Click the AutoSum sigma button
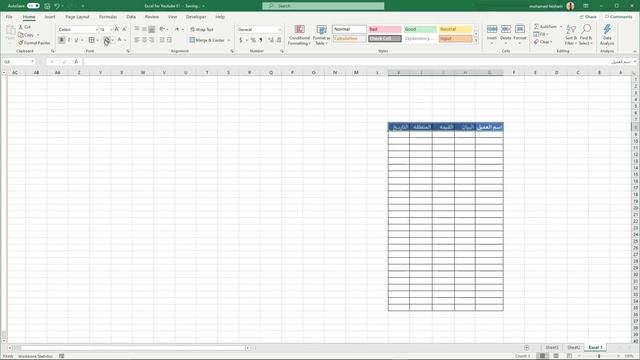 (x=545, y=27)
